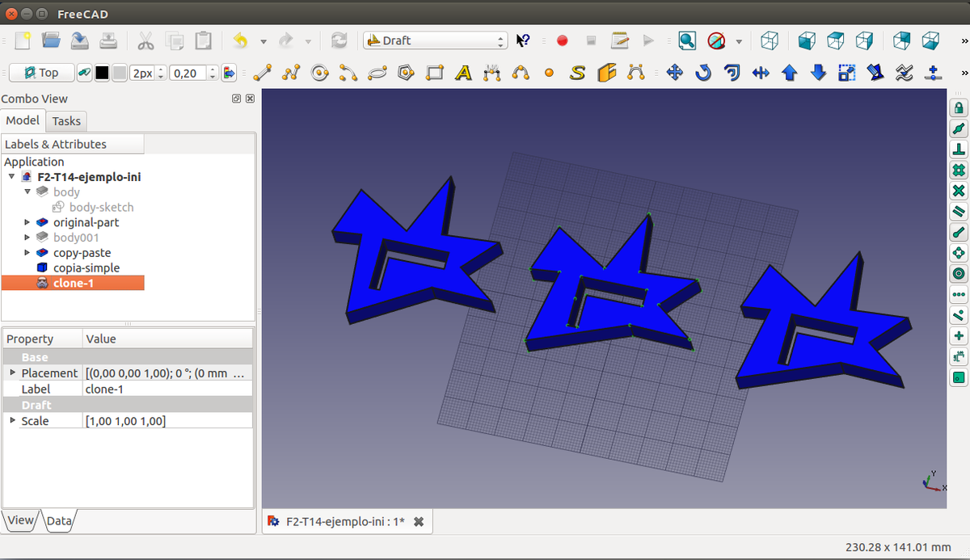Toggle construction mode button

point(84,73)
